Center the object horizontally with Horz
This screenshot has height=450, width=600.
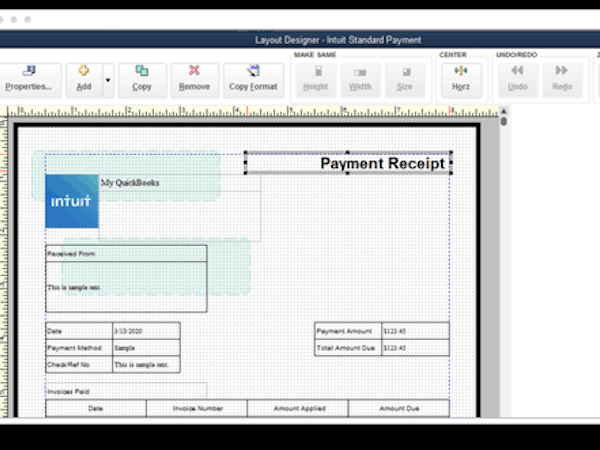coord(461,80)
